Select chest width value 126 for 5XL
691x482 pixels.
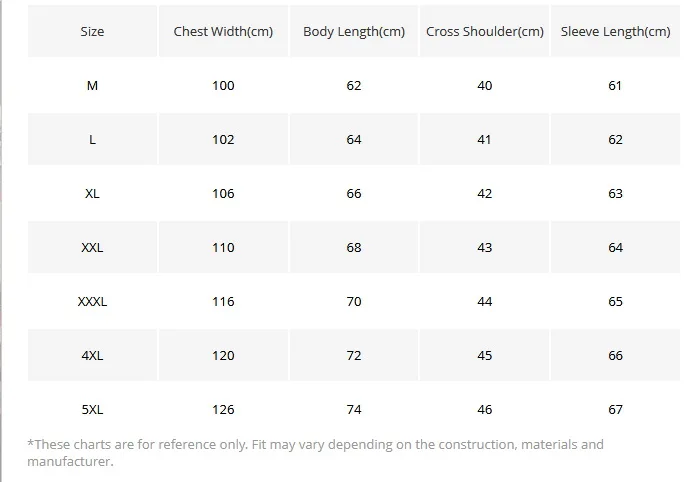(x=224, y=410)
